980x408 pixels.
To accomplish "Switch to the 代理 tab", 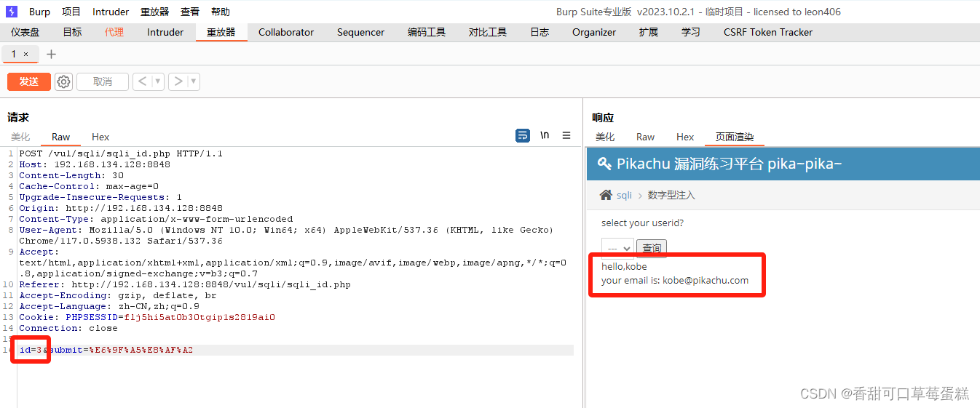I will (x=114, y=32).
